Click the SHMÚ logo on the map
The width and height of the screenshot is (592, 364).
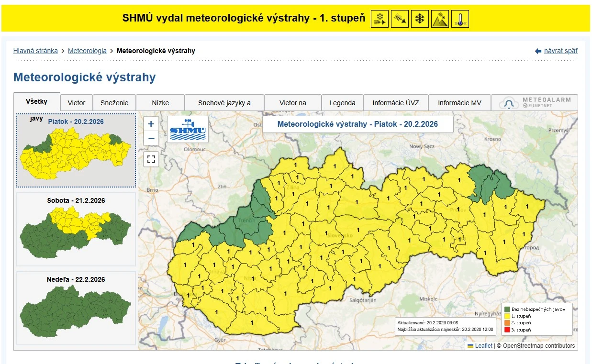(188, 129)
